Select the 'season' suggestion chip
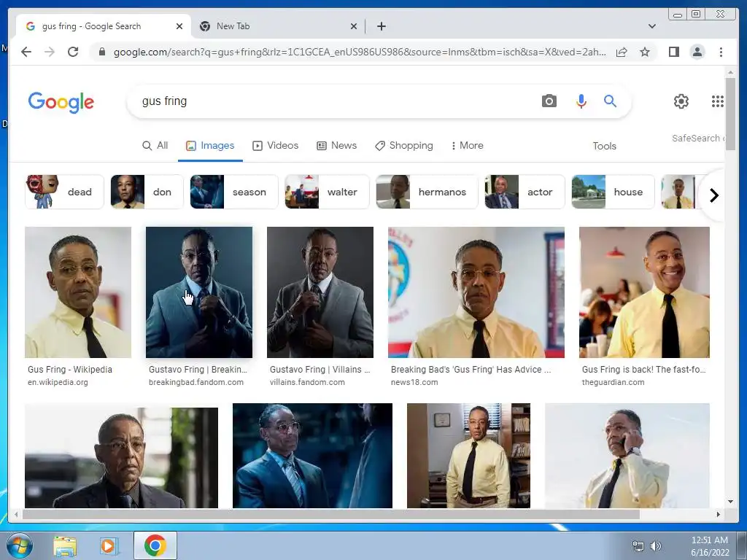747x560 pixels. [x=234, y=192]
